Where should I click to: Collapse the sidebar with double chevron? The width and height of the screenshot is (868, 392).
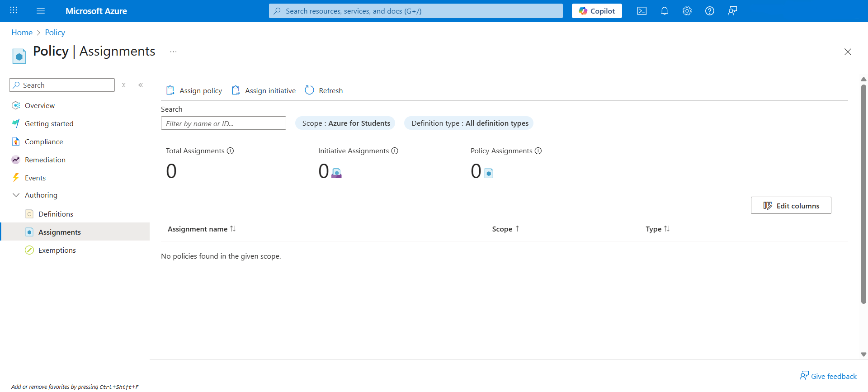(141, 85)
